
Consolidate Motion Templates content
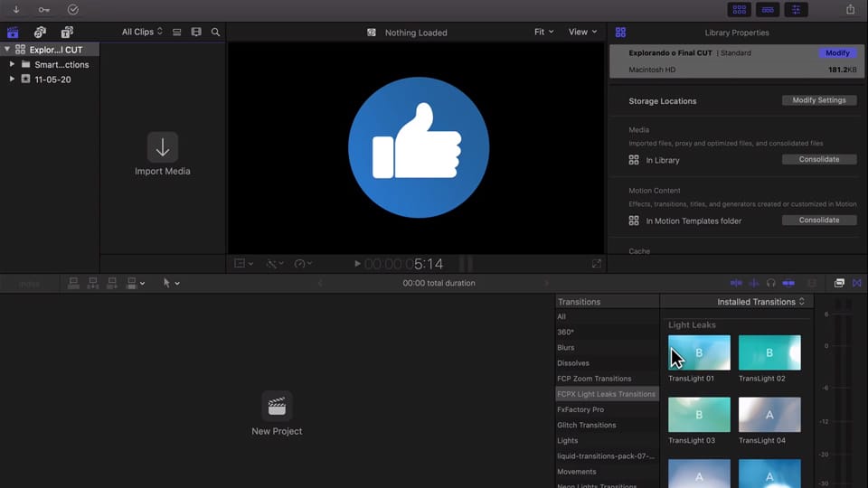(819, 221)
